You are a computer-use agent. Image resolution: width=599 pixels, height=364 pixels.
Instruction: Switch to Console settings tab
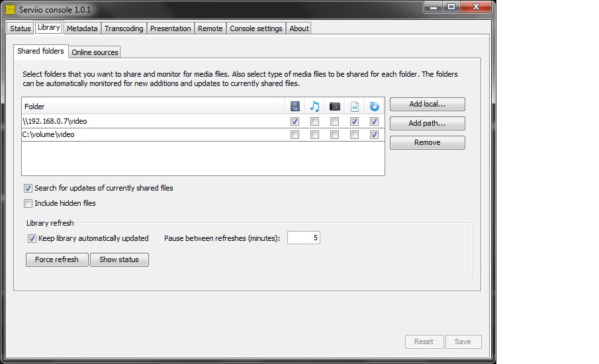(256, 28)
